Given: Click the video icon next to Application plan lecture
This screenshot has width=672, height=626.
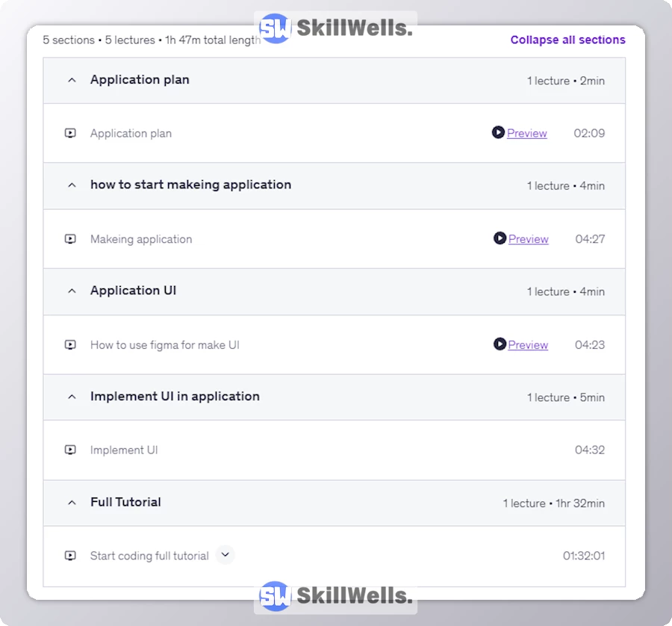Looking at the screenshot, I should [x=70, y=134].
